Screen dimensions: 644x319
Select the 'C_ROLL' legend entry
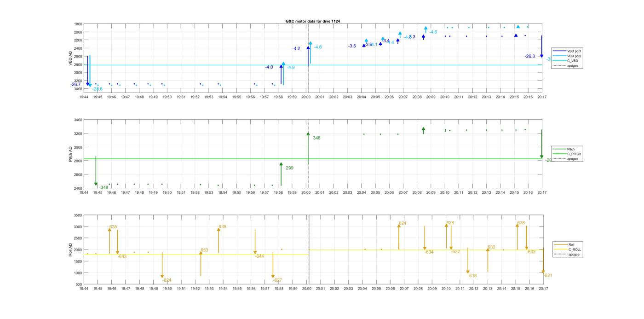[x=568, y=249]
